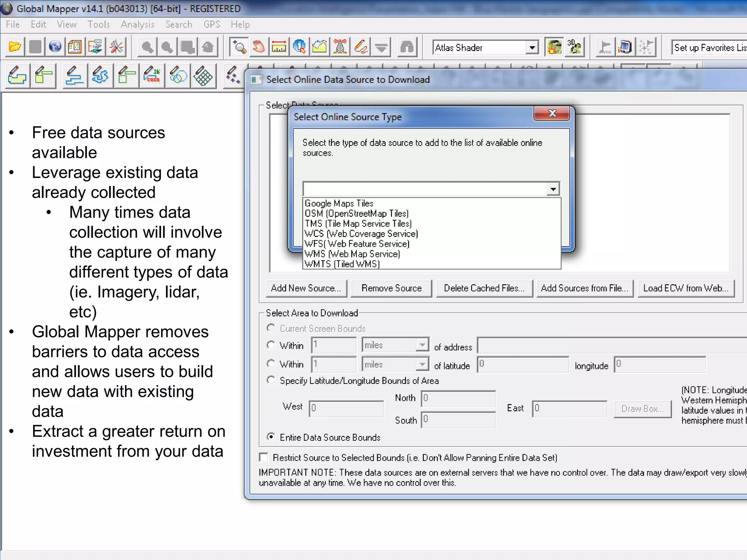Choose OSM (OpenStreetMap Tiles) source type
Image resolution: width=747 pixels, height=560 pixels.
coord(431,213)
